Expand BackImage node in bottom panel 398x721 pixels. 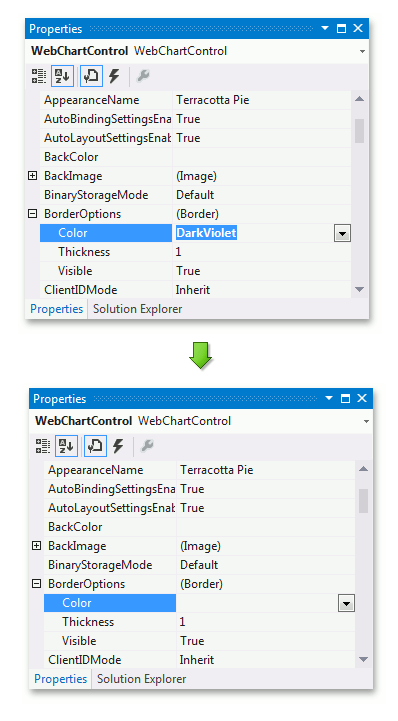coord(37,546)
